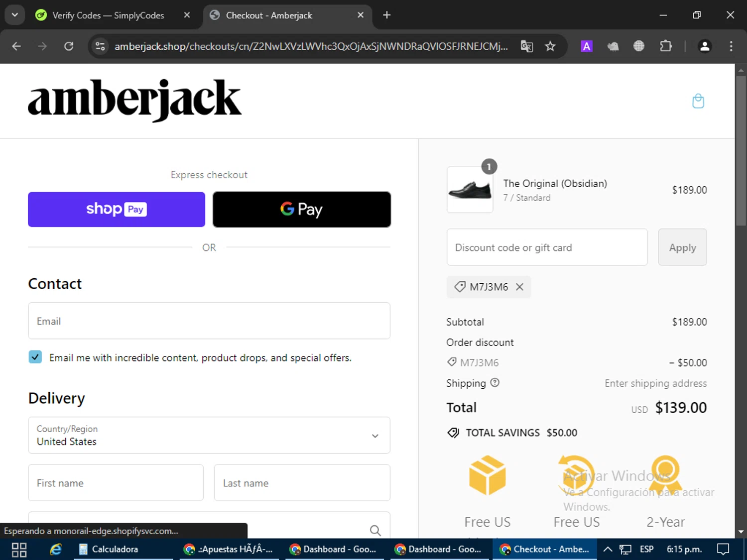
Task: Close the Checkout Amberjack tab
Action: pos(361,15)
